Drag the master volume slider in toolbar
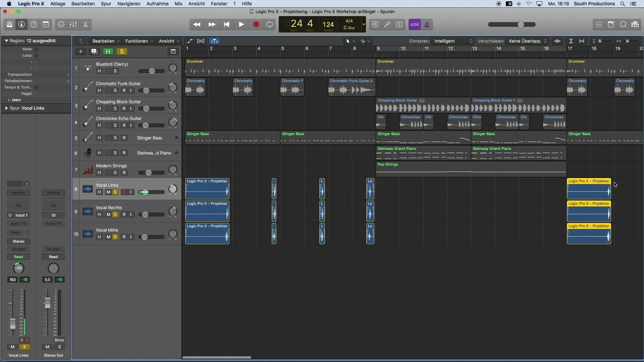The width and height of the screenshot is (644, 362). coord(521,24)
